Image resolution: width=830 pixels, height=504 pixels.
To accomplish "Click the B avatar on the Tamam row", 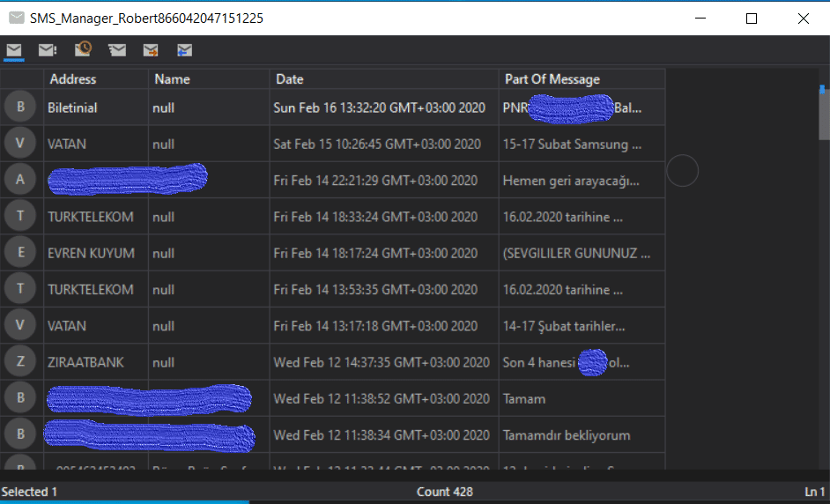I will (x=20, y=398).
